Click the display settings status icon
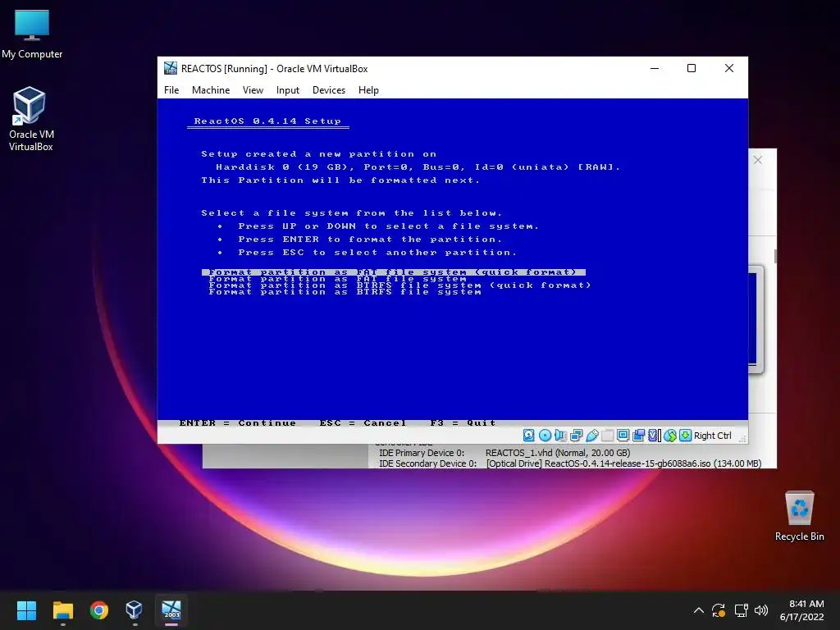This screenshot has width=840, height=630. [x=623, y=436]
